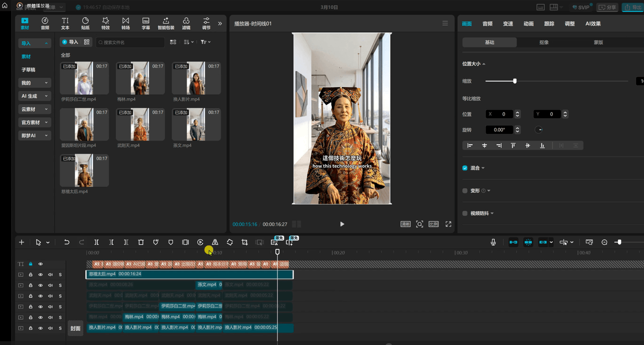The image size is (644, 345).
Task: Select the crop tool in timeline toolbar
Action: click(x=244, y=242)
